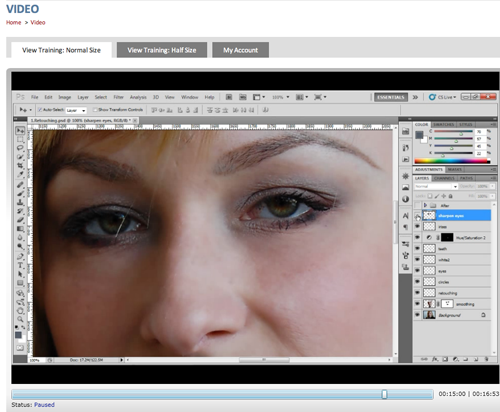This screenshot has height=412, width=500.
Task: Select the Spot Healing Brush tool
Action: (20, 185)
